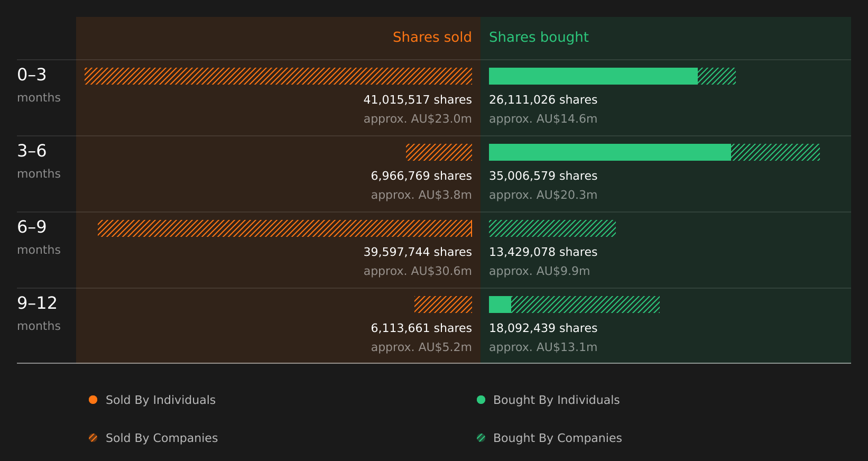The height and width of the screenshot is (461, 868).
Task: Select the 6–9 months row label
Action: tap(39, 237)
